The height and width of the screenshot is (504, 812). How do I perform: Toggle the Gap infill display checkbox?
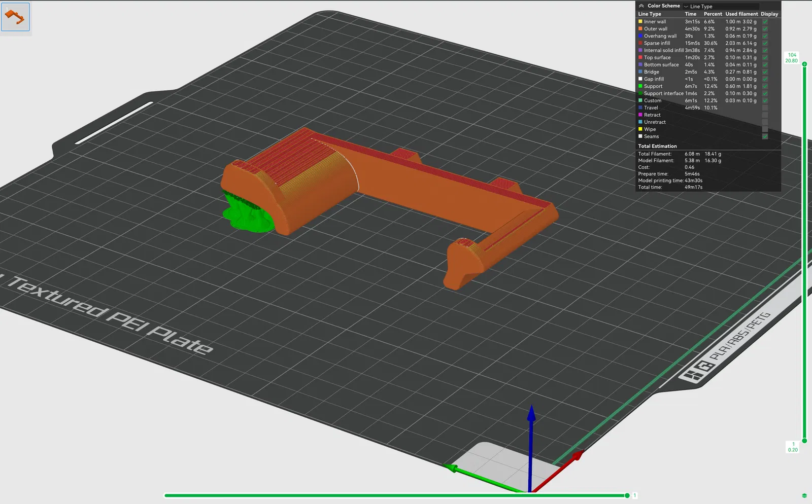(765, 79)
